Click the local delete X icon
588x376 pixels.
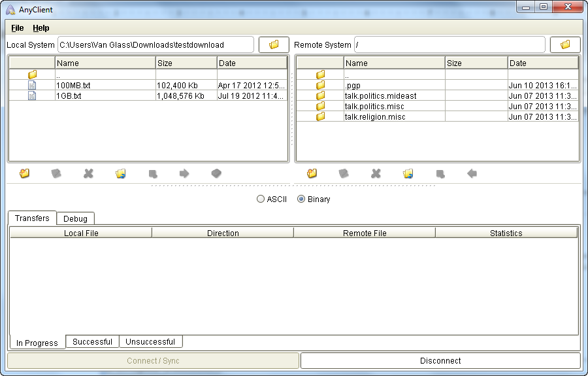[x=89, y=174]
